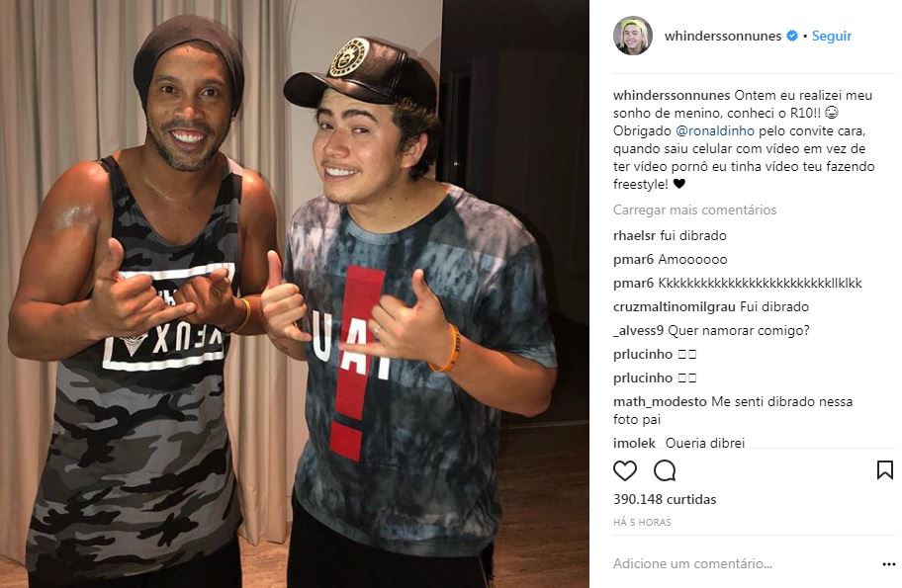Click the whinderssonnunes profile avatar
The width and height of the screenshot is (902, 588).
[x=633, y=36]
